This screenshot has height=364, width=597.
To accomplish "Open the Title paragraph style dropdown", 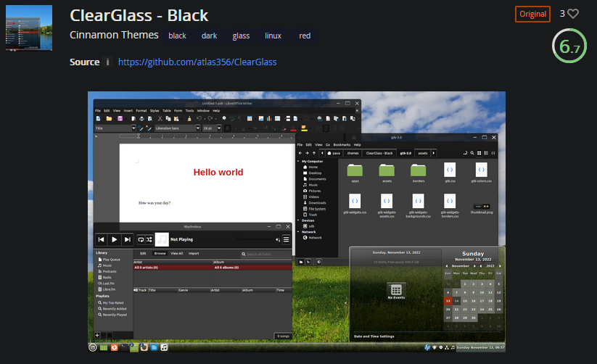I will tap(133, 128).
